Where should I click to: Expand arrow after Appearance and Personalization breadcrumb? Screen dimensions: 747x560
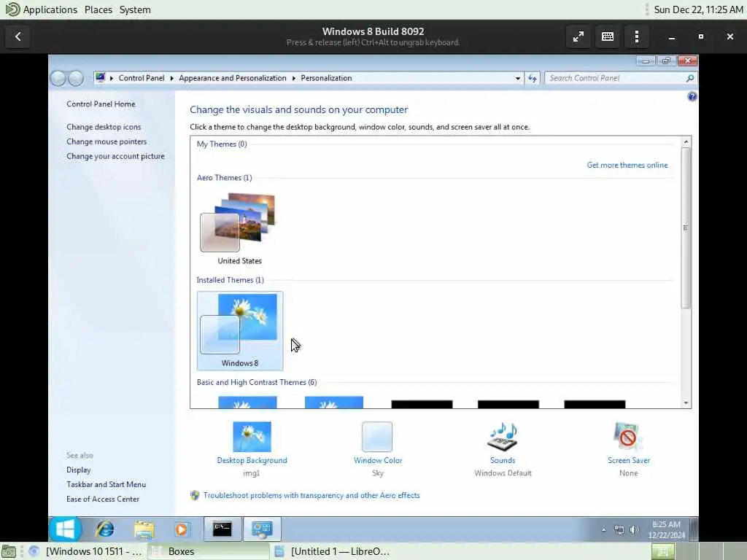pyautogui.click(x=293, y=78)
